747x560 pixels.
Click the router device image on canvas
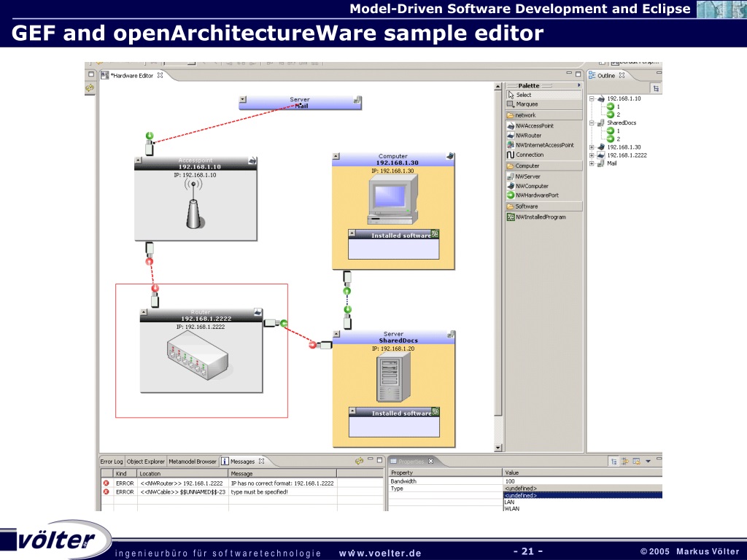pyautogui.click(x=198, y=355)
